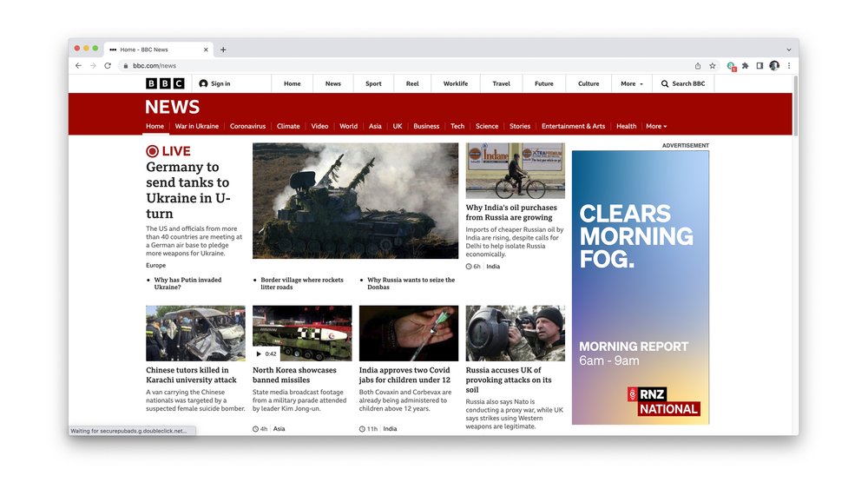Expand the More dropdown in top navigation
This screenshot has height=489, width=868.
632,83
